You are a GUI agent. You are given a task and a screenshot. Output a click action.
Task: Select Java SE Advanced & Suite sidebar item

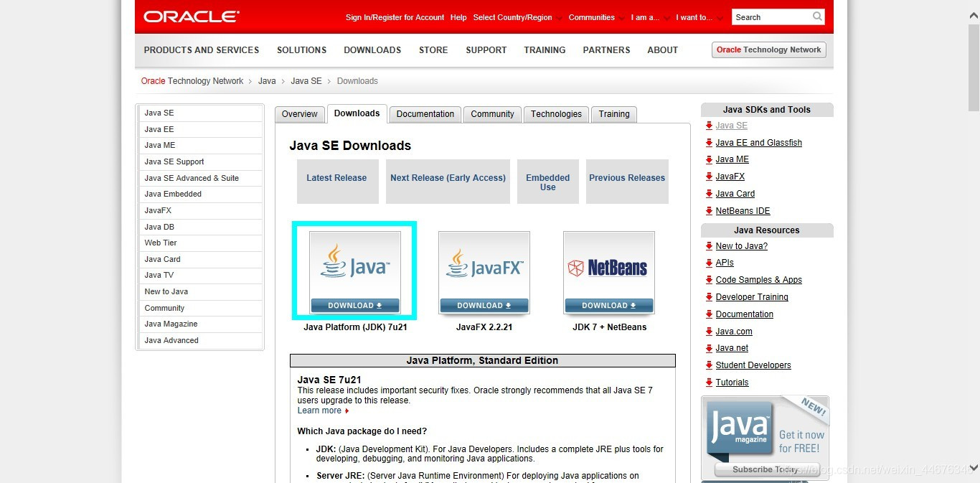point(201,178)
